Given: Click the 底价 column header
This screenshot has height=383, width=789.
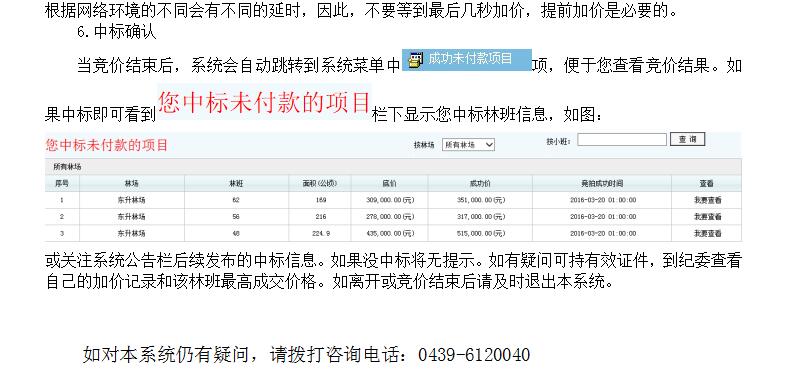Looking at the screenshot, I should (x=389, y=184).
